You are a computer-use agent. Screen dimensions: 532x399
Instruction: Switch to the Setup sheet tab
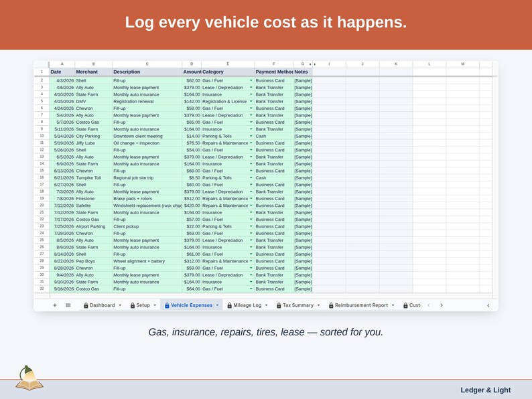coord(143,305)
